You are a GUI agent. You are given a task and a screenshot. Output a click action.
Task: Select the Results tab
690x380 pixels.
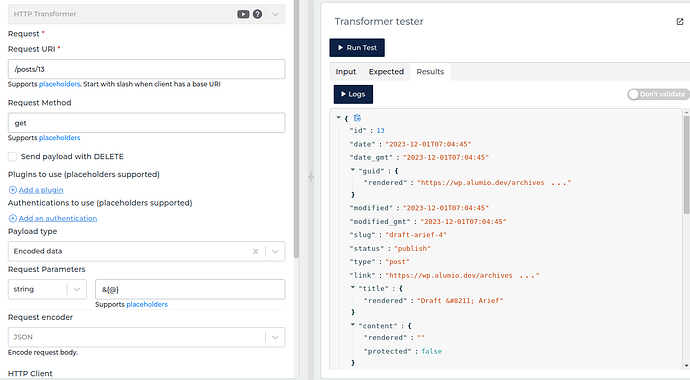(x=430, y=72)
